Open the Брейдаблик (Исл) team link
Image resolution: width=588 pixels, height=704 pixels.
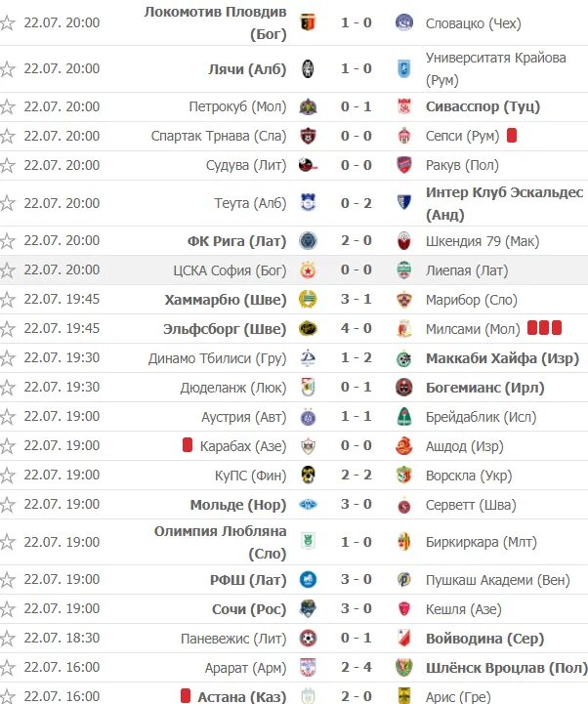[x=482, y=417]
